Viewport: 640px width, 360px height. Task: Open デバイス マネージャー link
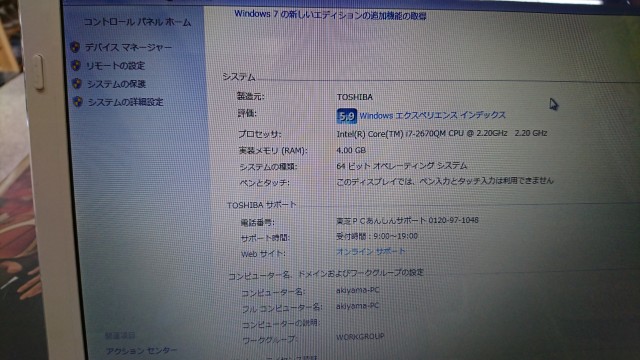(128, 47)
